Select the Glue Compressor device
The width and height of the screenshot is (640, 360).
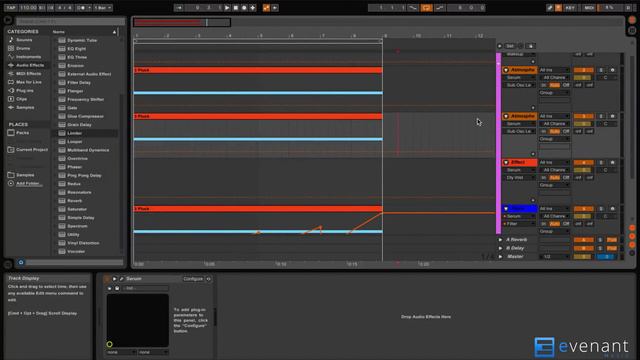pos(85,116)
